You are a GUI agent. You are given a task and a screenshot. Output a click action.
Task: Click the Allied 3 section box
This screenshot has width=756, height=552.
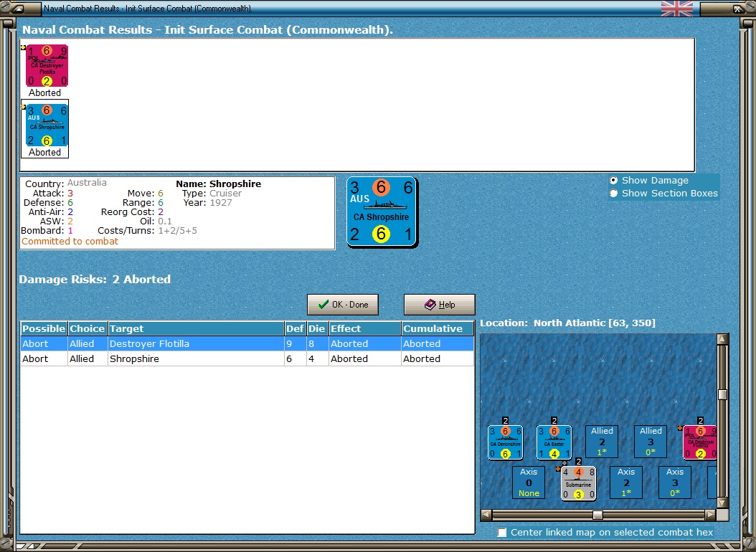[x=651, y=441]
